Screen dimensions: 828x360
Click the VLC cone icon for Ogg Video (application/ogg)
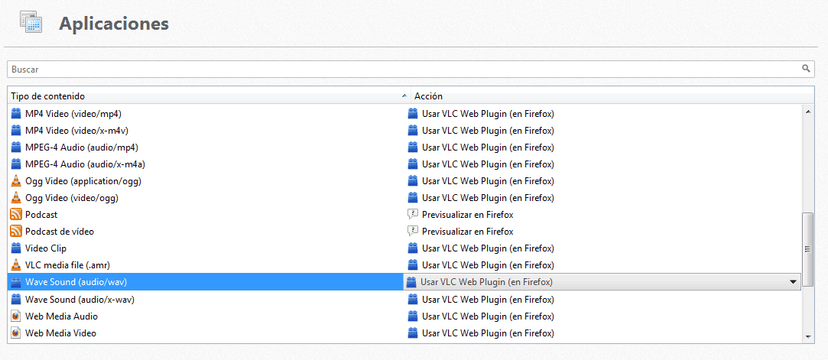coord(16,181)
